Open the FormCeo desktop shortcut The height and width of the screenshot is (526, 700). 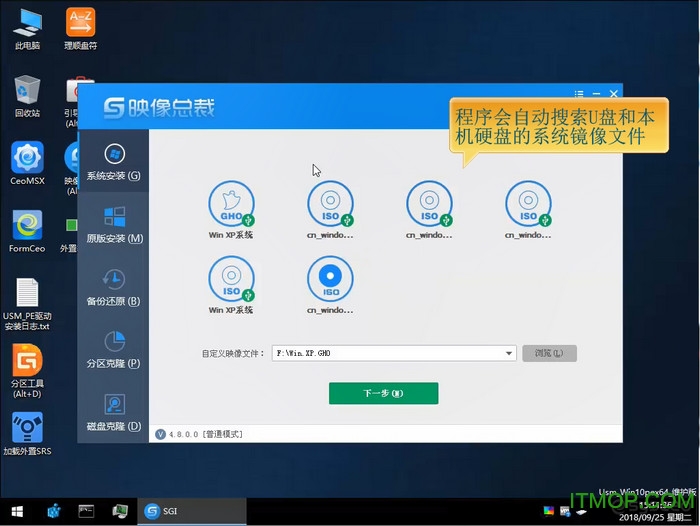(x=27, y=229)
